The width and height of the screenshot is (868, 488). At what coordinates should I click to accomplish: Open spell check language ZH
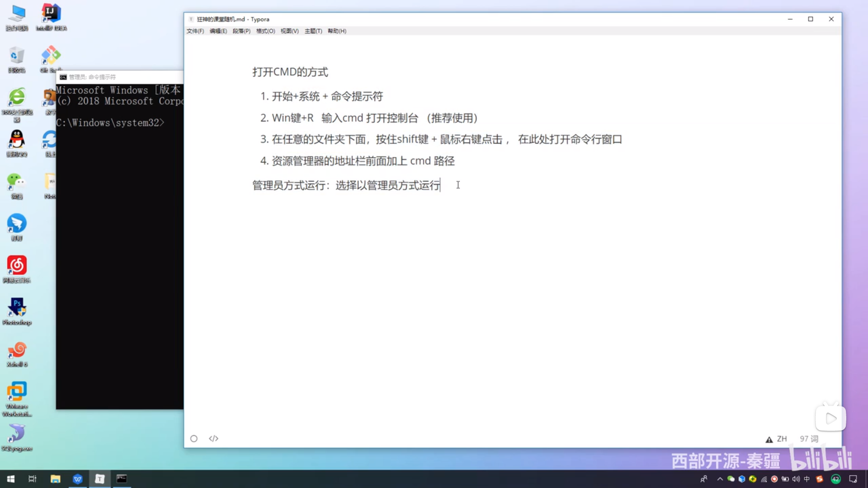781,439
